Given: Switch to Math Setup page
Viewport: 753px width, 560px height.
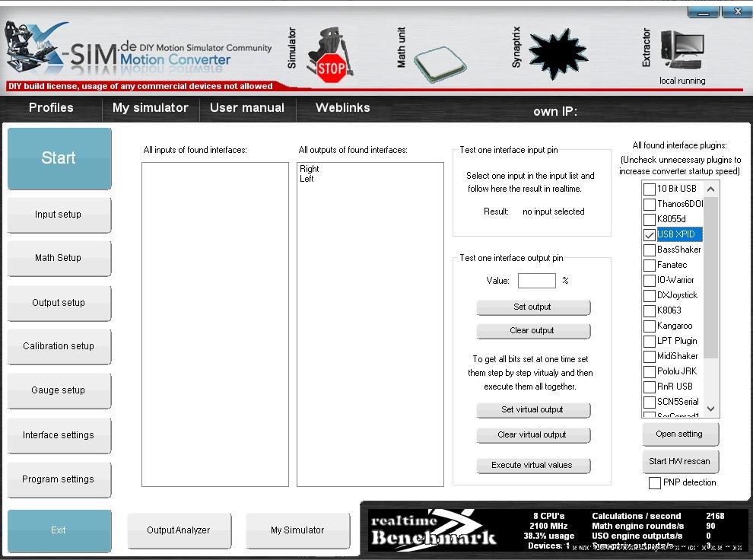Looking at the screenshot, I should (x=59, y=258).
